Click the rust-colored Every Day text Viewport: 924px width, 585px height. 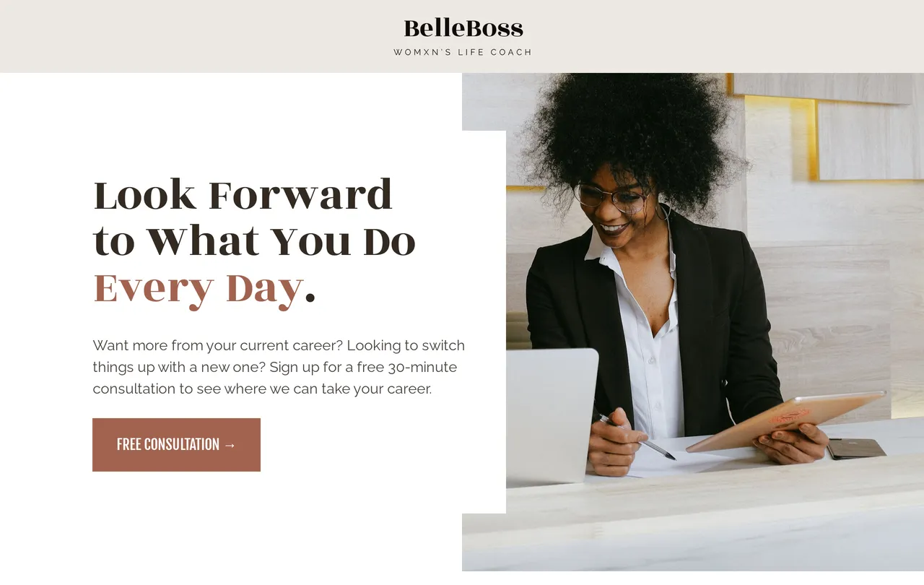click(198, 289)
